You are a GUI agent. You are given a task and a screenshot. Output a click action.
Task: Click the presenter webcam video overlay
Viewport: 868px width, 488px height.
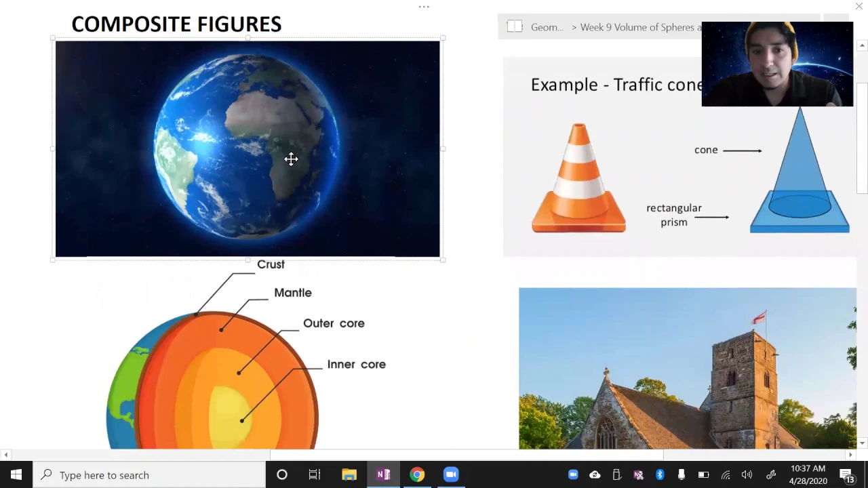point(777,64)
